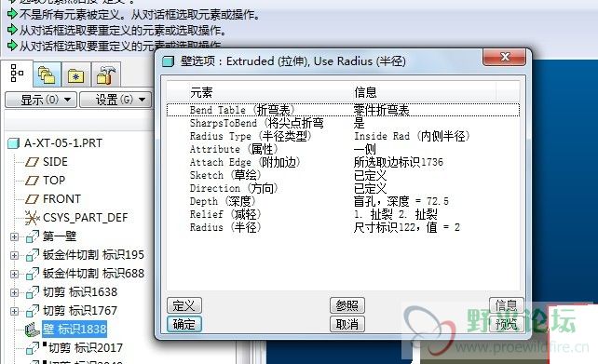Click the 定义 button

184,305
